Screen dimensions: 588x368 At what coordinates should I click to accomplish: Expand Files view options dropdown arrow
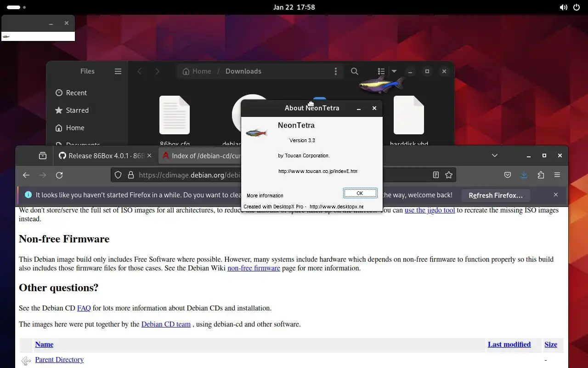394,71
